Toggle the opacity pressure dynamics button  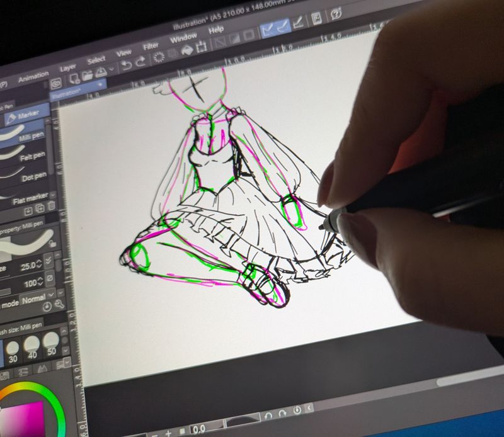click(50, 278)
